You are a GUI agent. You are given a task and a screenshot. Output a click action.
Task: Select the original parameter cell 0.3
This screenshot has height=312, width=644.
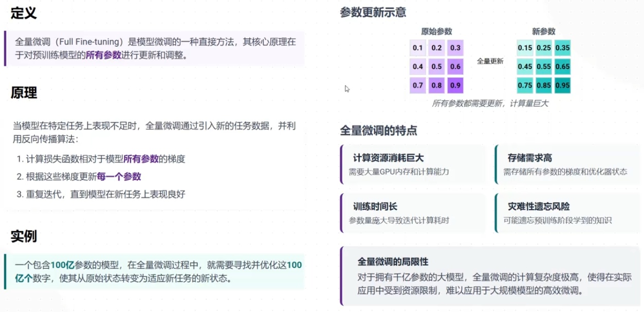pos(455,48)
